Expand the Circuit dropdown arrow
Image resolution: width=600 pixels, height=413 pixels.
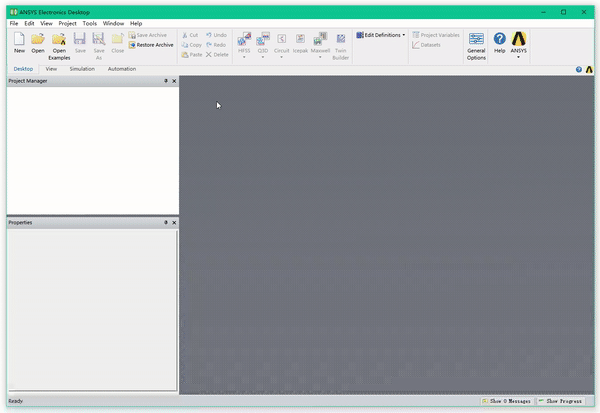pyautogui.click(x=281, y=57)
